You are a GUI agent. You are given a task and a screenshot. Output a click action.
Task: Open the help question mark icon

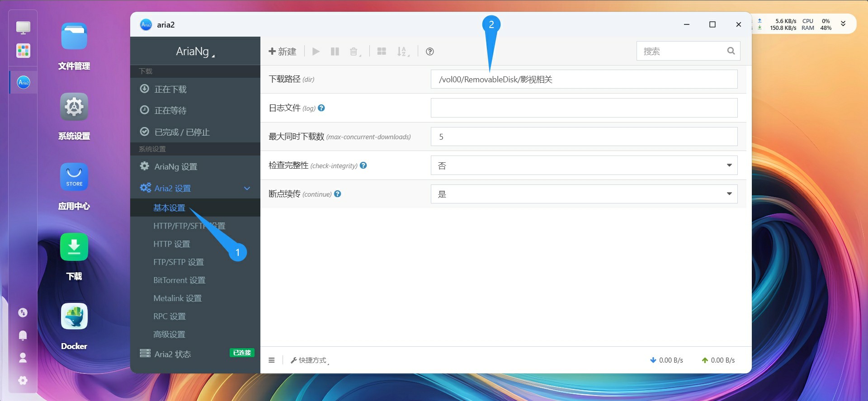pos(430,52)
